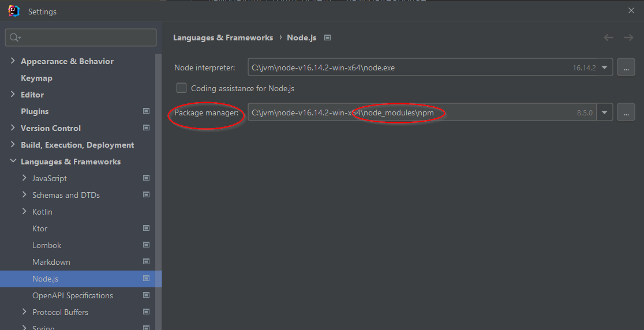The image size is (644, 330).
Task: Go back using the left arrow
Action: 608,37
